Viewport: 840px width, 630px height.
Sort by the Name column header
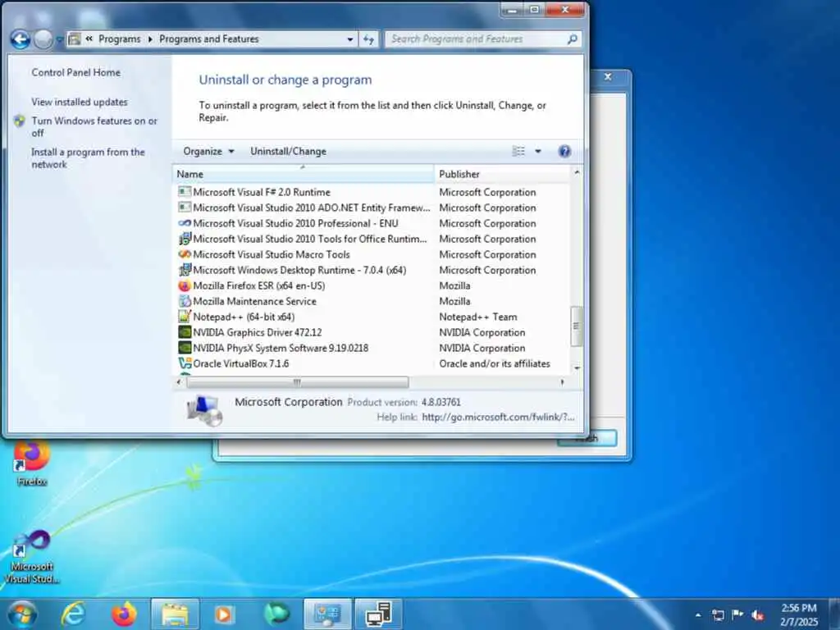pos(304,174)
